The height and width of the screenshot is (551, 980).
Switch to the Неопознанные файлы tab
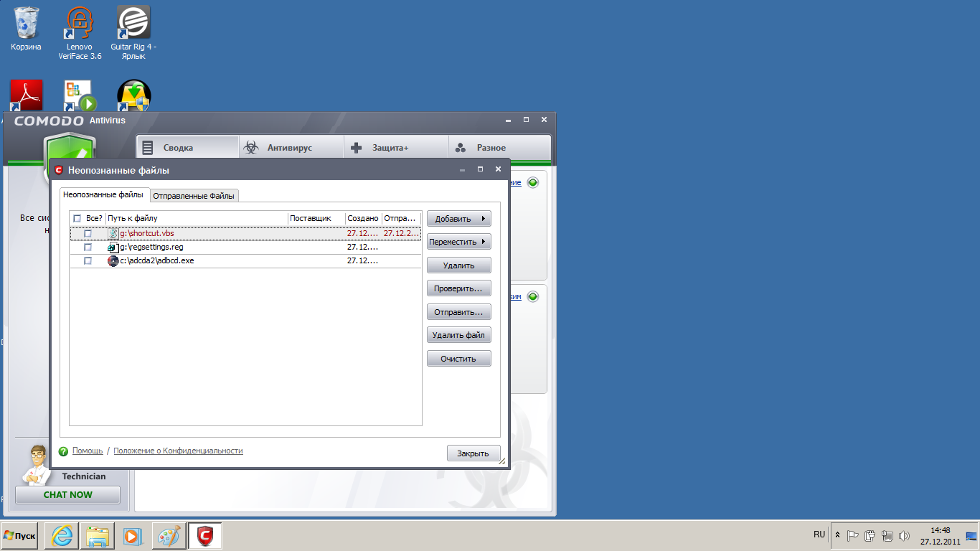(103, 194)
